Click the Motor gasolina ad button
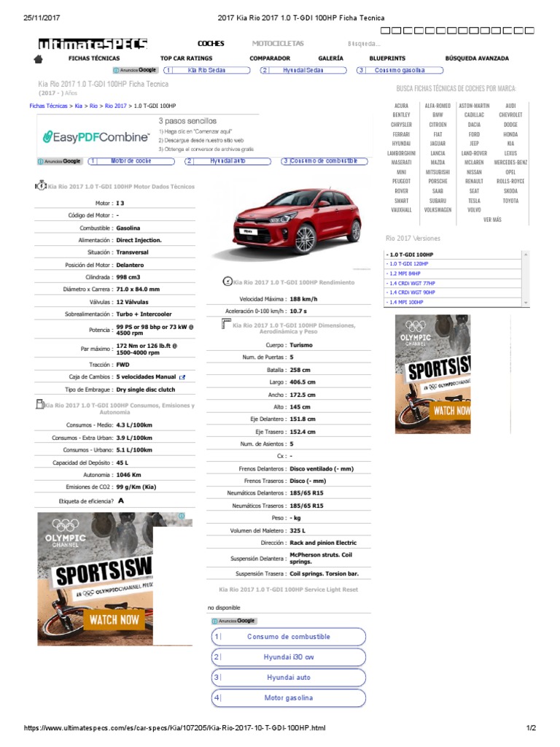Viewport: 560px width, 747px height. (x=289, y=698)
